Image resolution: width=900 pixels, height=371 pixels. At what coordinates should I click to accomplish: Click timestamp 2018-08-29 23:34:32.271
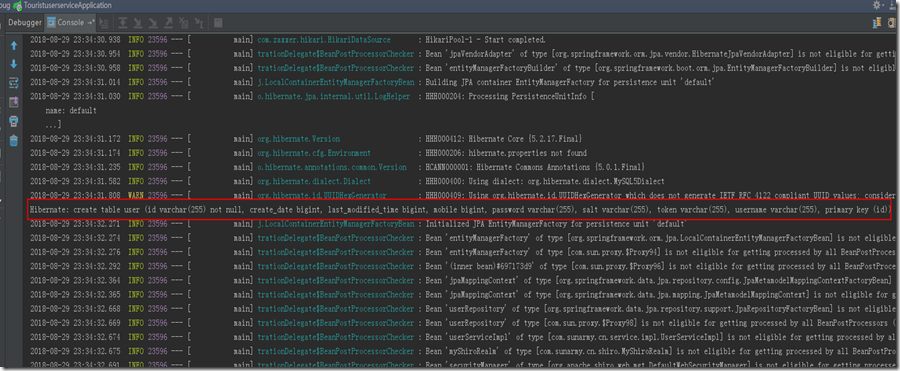pos(75,223)
